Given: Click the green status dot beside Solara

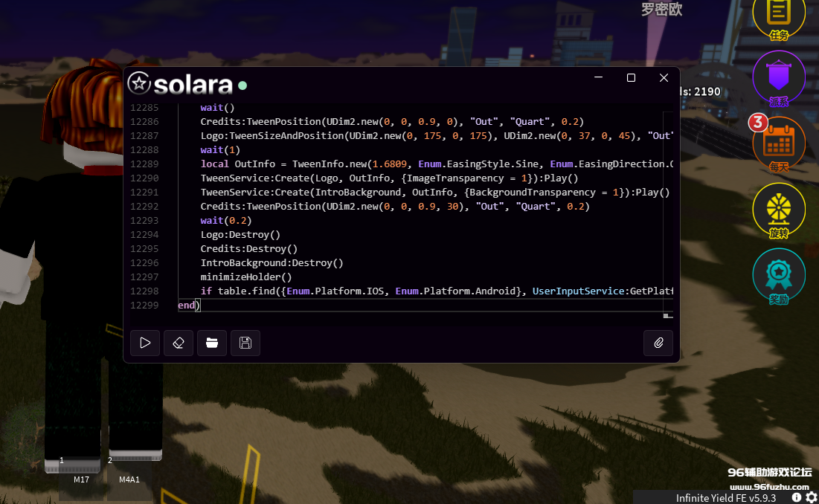Looking at the screenshot, I should coord(243,85).
